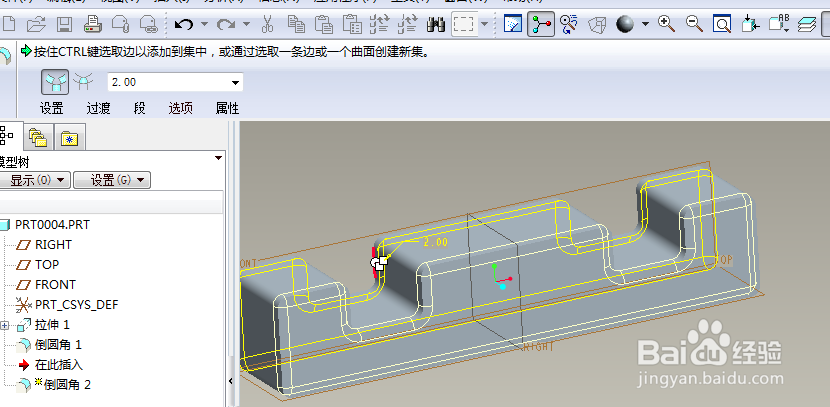The width and height of the screenshot is (830, 407).
Task: Click the greyed wireframe box view icon
Action: (597, 24)
